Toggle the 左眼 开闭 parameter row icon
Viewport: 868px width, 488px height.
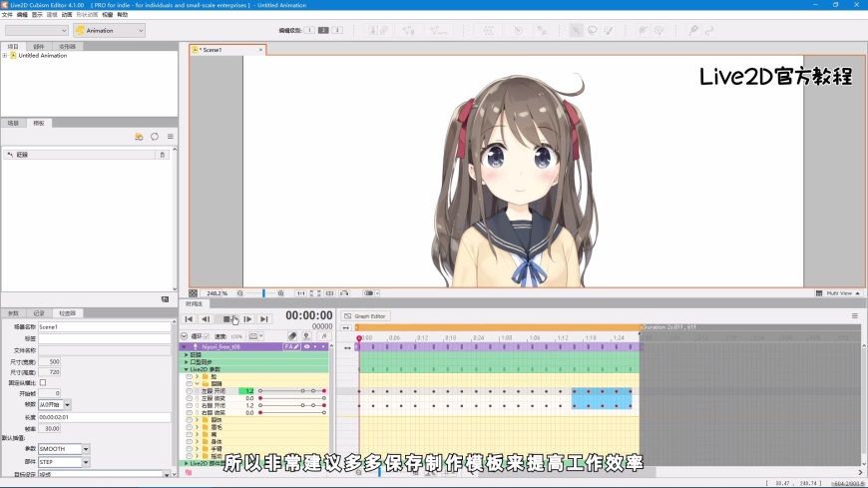tap(189, 391)
